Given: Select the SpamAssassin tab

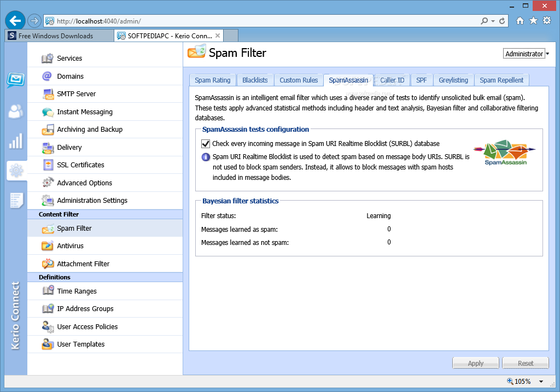Looking at the screenshot, I should (x=348, y=80).
